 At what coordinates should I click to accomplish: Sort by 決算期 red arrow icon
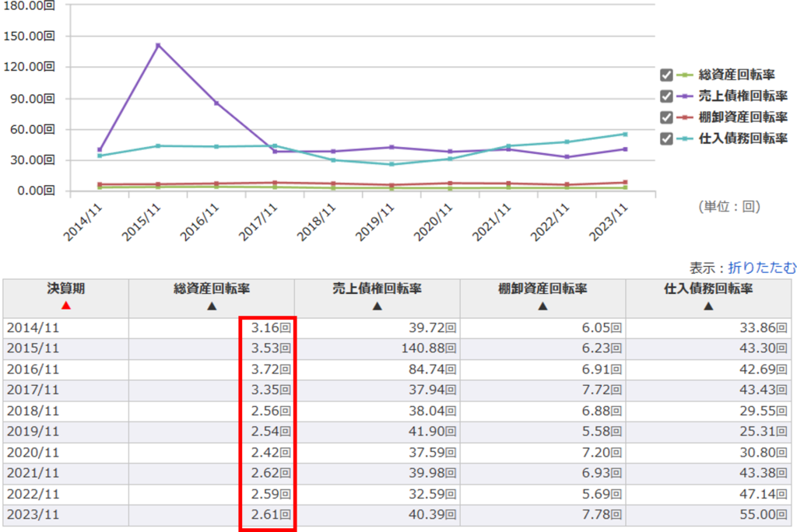tap(65, 305)
